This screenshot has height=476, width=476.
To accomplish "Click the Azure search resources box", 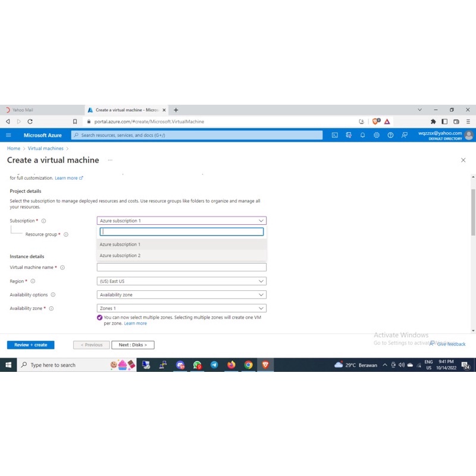I will point(197,135).
